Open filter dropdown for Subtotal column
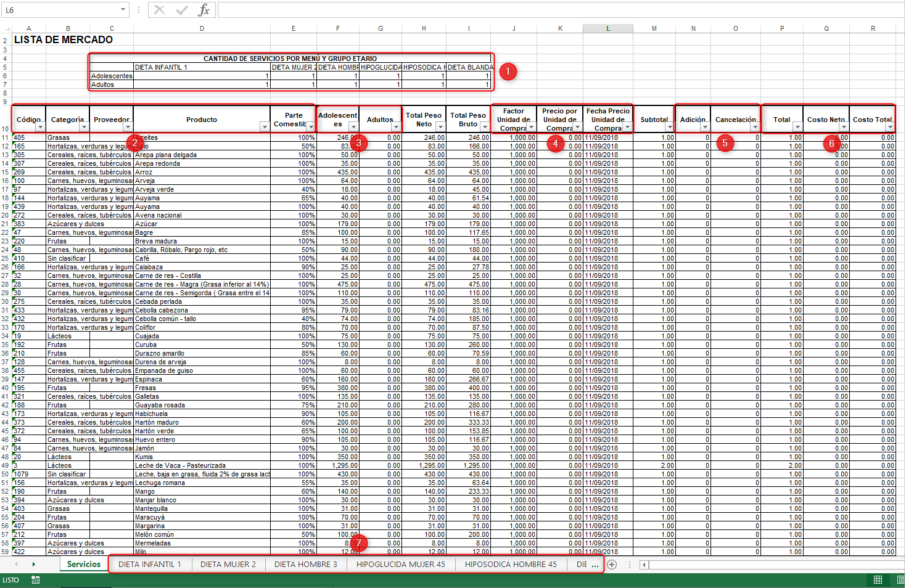The image size is (906, 588). coord(670,128)
